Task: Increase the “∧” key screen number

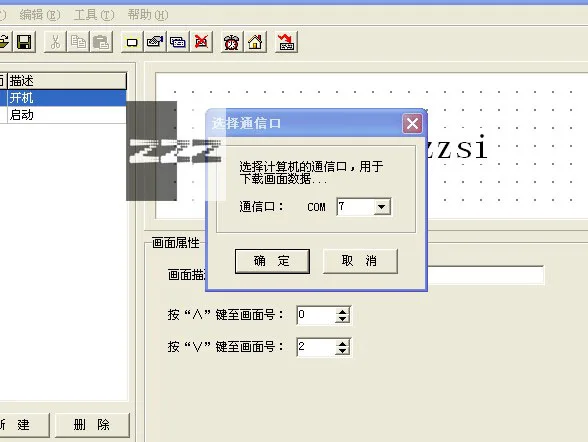Action: 342,311
